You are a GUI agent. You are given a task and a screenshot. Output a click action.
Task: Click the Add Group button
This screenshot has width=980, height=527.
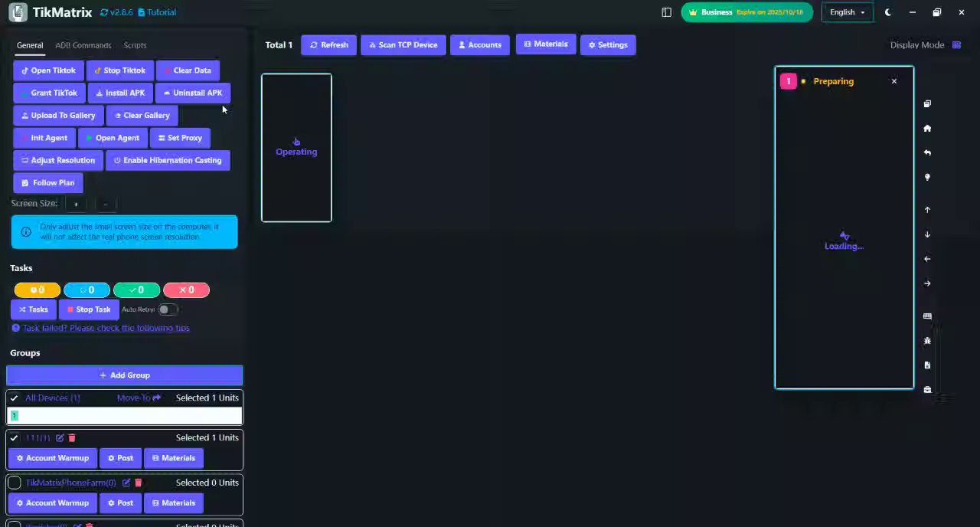(125, 375)
